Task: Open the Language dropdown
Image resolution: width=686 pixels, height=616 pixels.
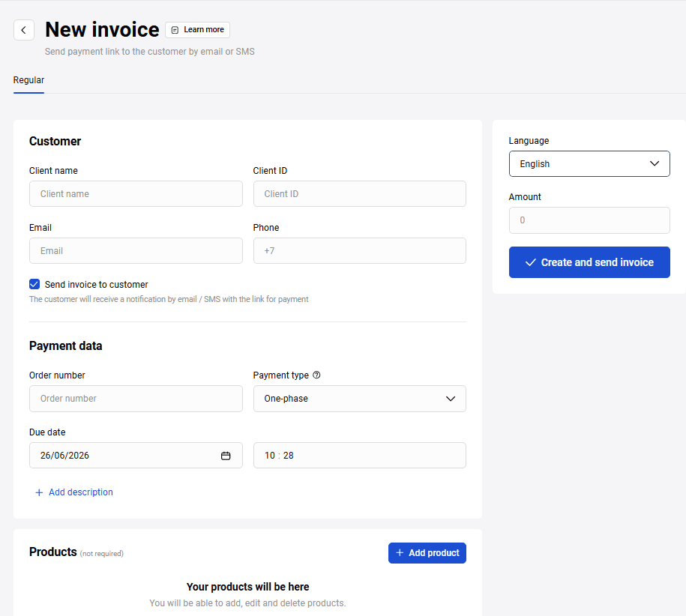Action: [x=589, y=163]
